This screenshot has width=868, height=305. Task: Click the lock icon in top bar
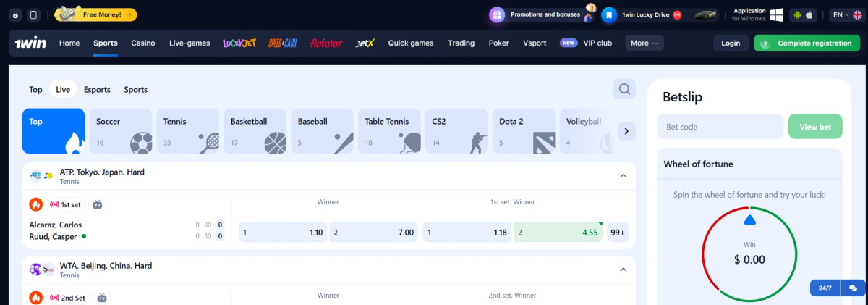click(x=16, y=14)
